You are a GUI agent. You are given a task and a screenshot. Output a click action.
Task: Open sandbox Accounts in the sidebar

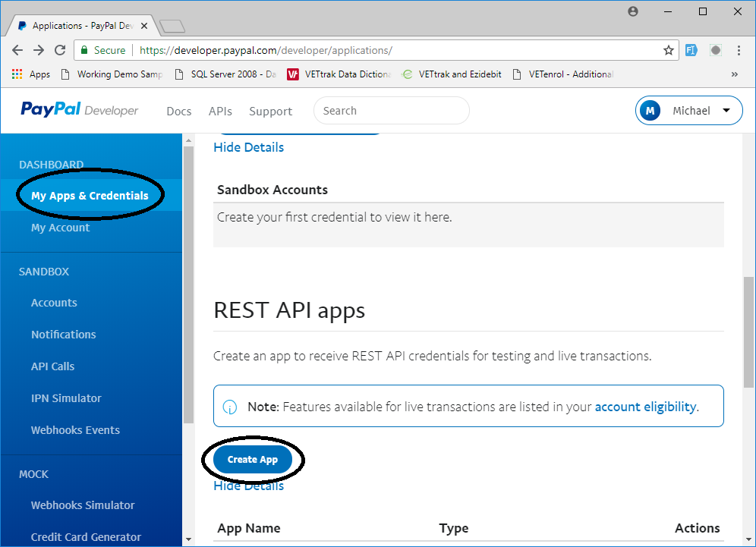(x=54, y=303)
